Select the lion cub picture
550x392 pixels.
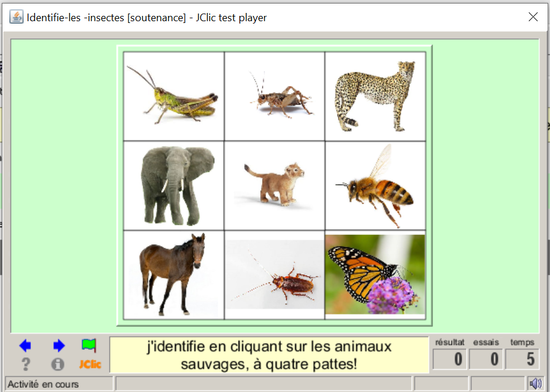(274, 185)
